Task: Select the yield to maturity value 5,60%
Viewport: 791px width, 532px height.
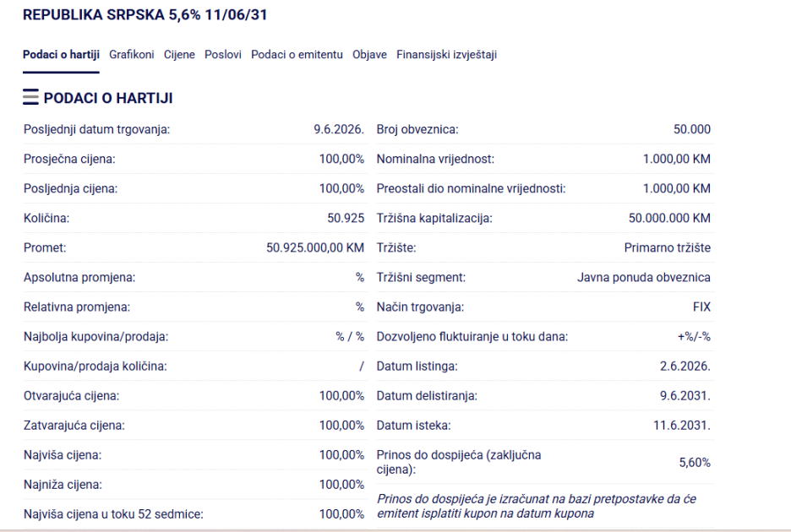Action: tap(695, 463)
